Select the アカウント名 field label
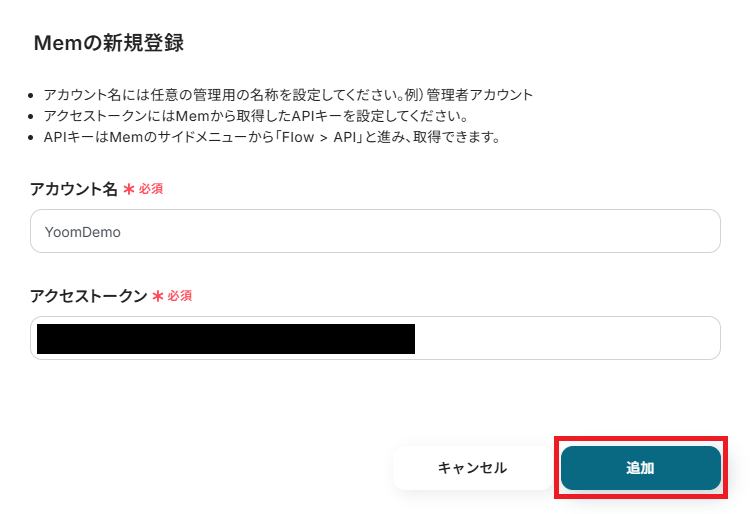750x514 pixels. (74, 189)
